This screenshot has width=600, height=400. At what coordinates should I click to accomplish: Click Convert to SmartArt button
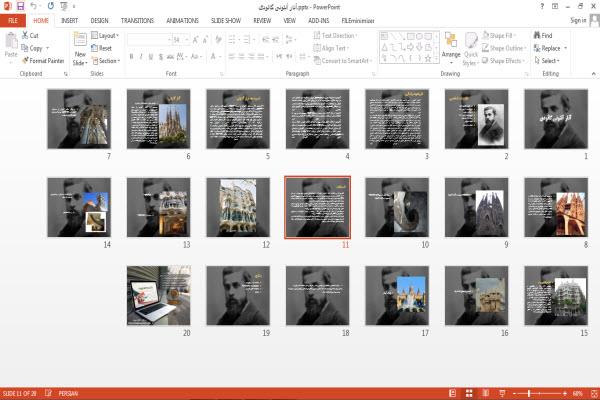coord(342,60)
